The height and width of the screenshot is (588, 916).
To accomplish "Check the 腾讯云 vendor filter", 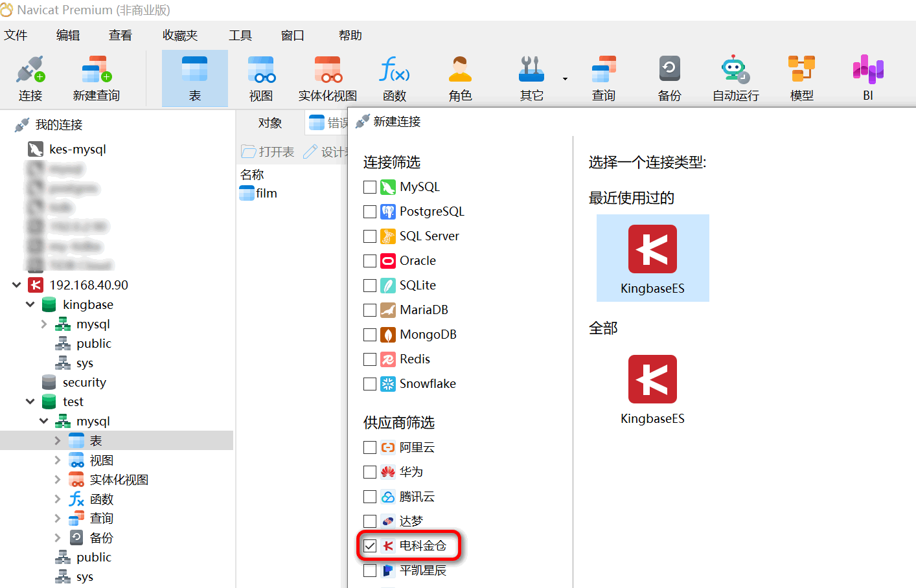I will (370, 497).
